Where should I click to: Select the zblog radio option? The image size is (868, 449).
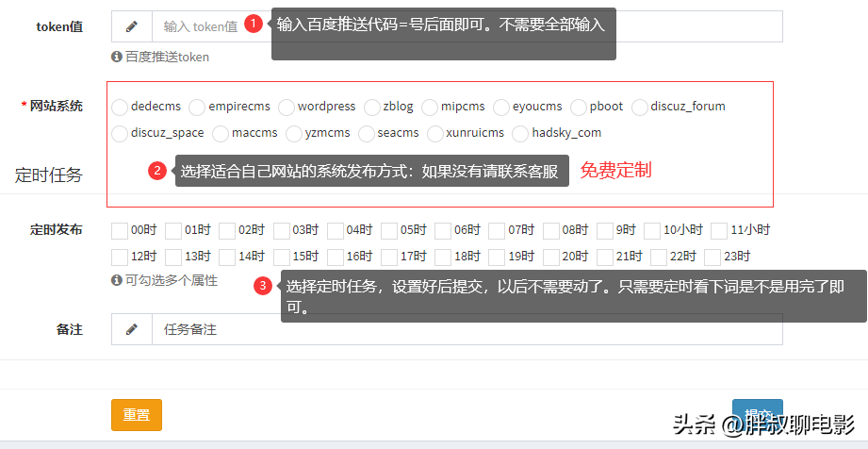coord(372,107)
